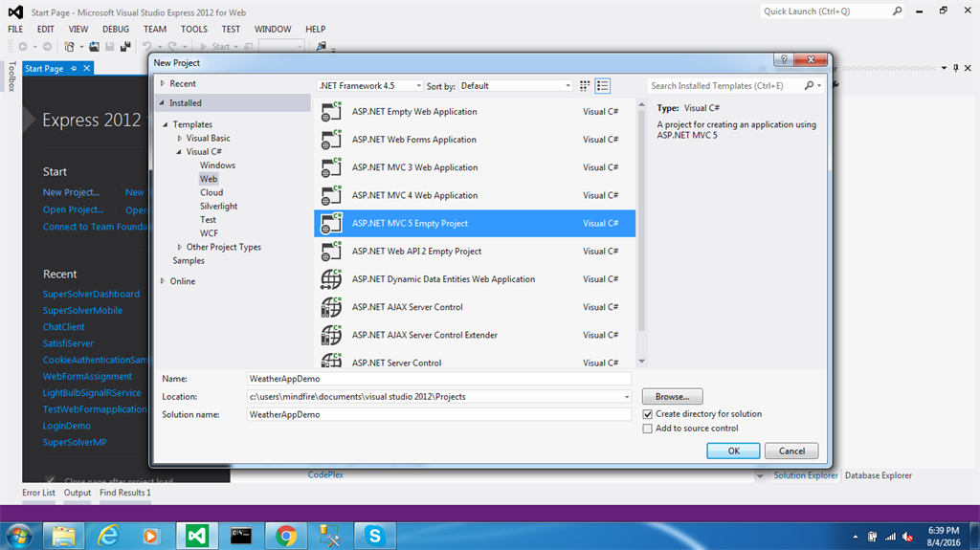
Task: Open the .NET Framework version dropdown
Action: 370,86
